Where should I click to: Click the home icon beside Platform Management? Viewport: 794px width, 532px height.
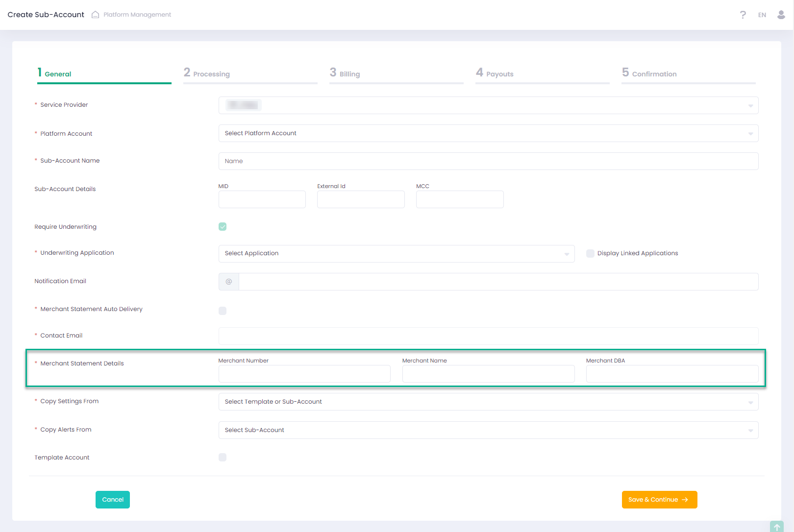96,15
